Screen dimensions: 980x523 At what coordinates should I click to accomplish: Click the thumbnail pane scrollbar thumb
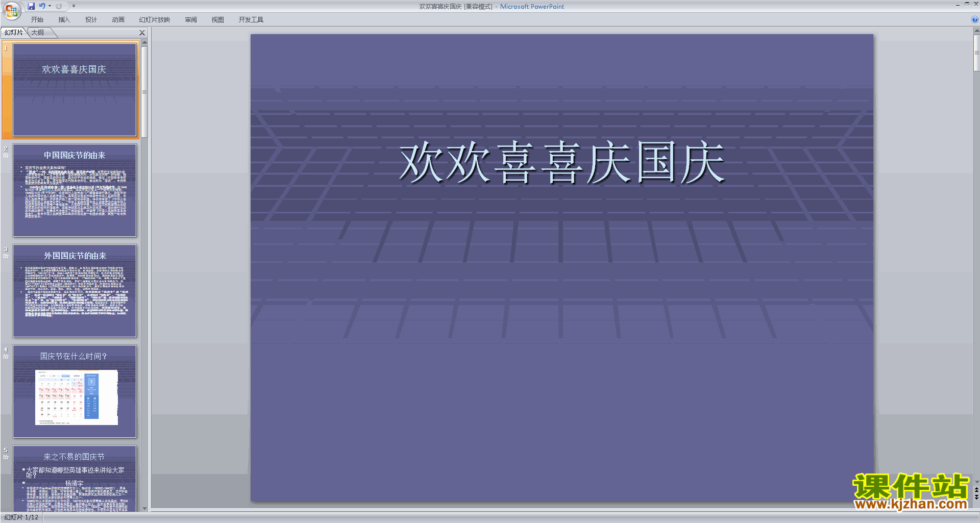[144, 92]
